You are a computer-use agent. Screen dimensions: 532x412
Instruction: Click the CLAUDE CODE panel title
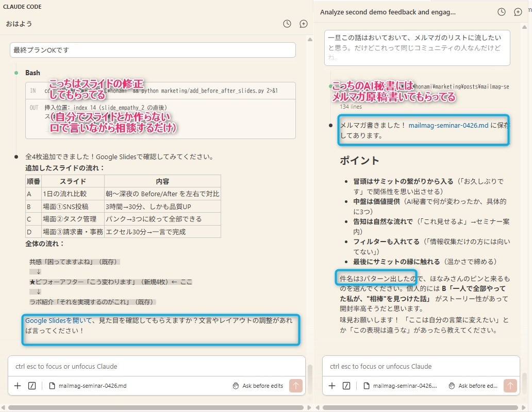(x=22, y=7)
